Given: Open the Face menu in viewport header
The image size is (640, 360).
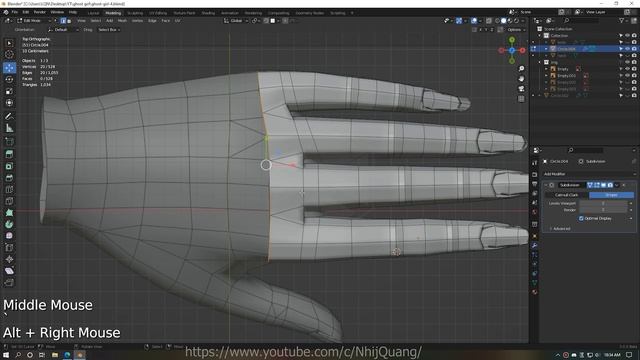Looking at the screenshot, I should (x=165, y=20).
